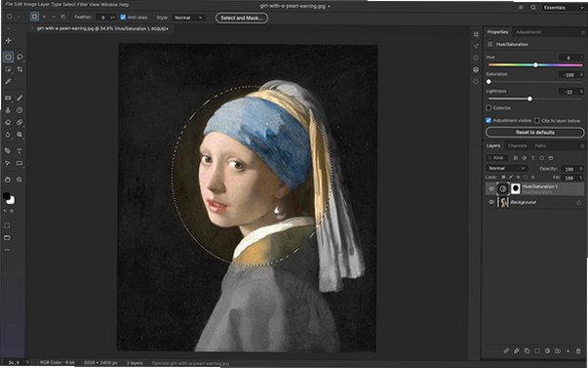
Task: Toggle the Anti-alias checkbox
Action: [x=123, y=17]
